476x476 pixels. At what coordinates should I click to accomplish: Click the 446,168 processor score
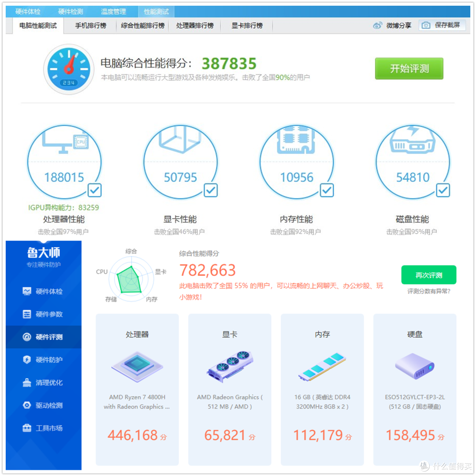tap(137, 435)
